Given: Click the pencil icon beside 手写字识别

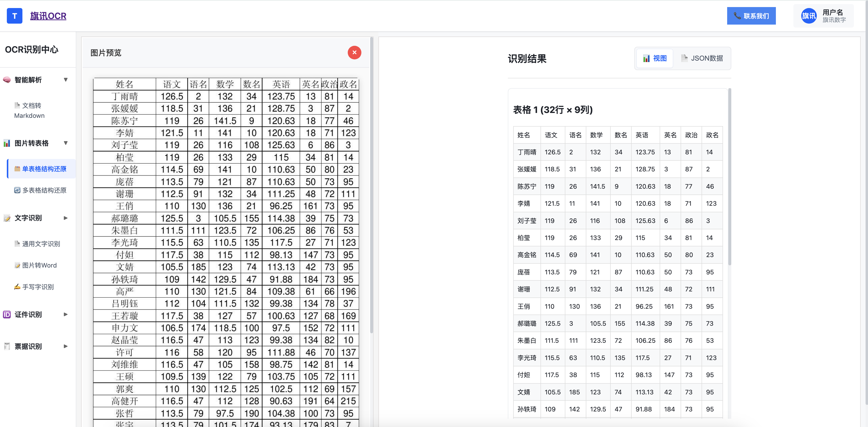Looking at the screenshot, I should 17,287.
